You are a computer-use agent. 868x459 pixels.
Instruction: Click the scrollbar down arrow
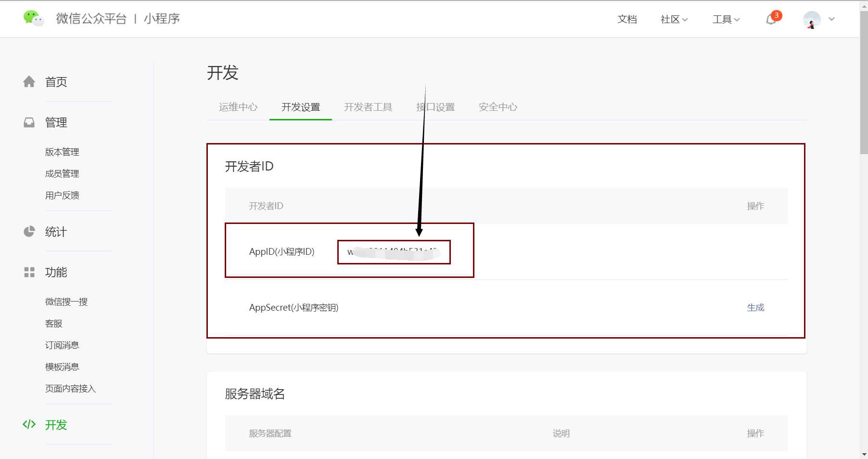tap(864, 454)
